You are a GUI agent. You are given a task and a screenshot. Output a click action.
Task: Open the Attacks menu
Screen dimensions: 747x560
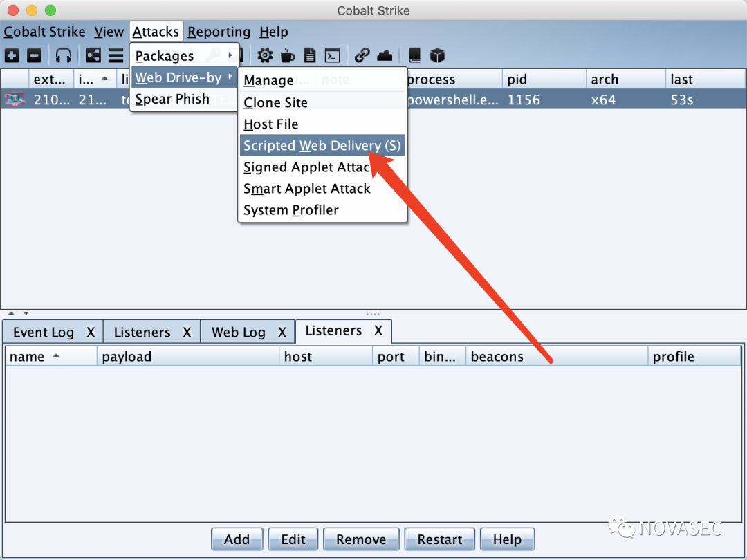(x=156, y=32)
